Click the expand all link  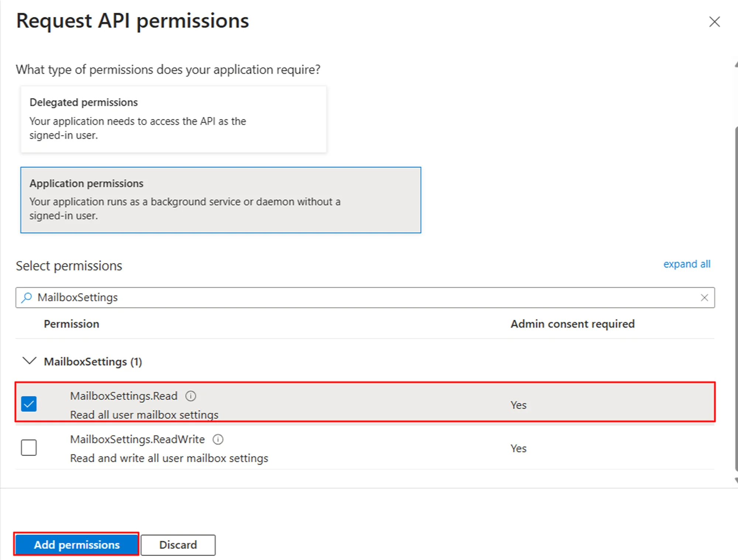tap(686, 264)
